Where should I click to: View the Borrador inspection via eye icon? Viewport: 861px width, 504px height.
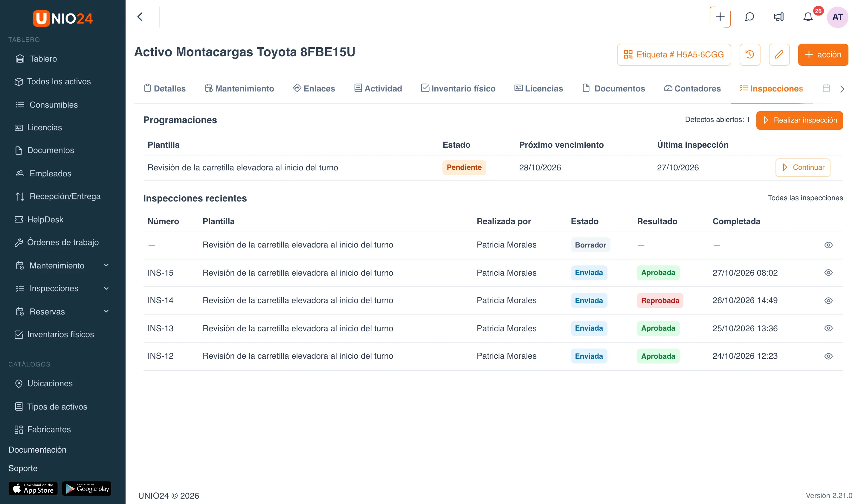[x=828, y=245]
